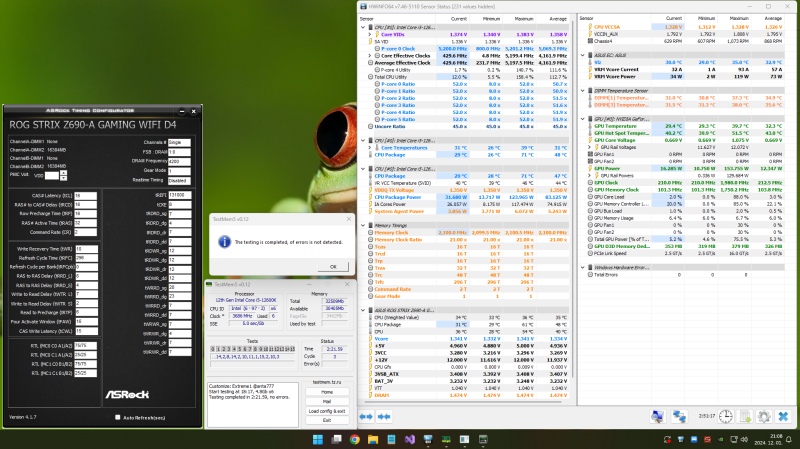Open the network monitor computers icon
This screenshot has width=800, height=449.
[x=679, y=416]
